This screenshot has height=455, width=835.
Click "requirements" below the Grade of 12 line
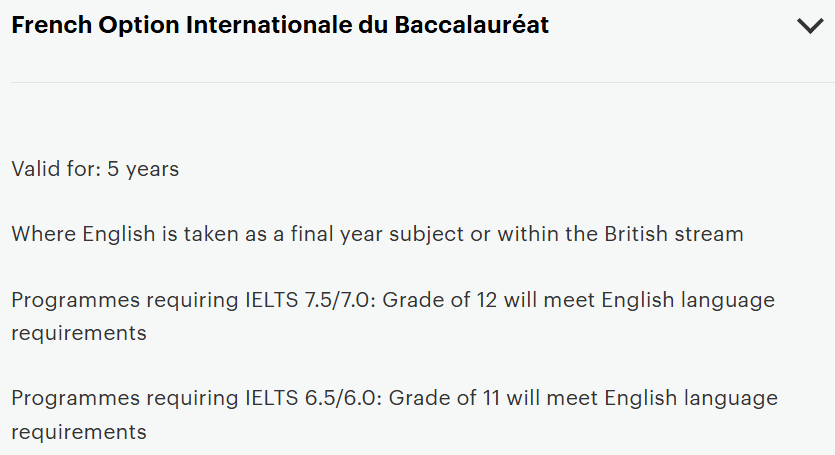click(x=79, y=332)
